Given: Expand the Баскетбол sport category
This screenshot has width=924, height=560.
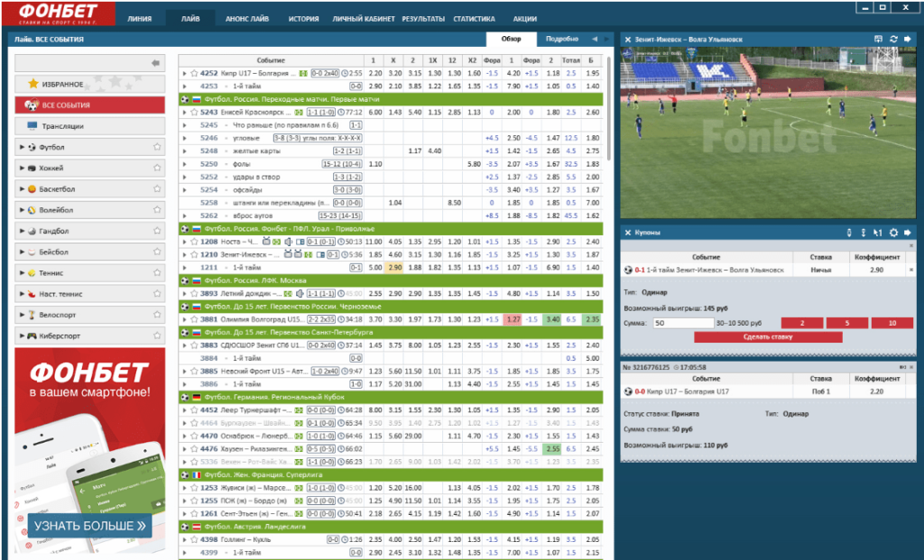Looking at the screenshot, I should point(22,189).
